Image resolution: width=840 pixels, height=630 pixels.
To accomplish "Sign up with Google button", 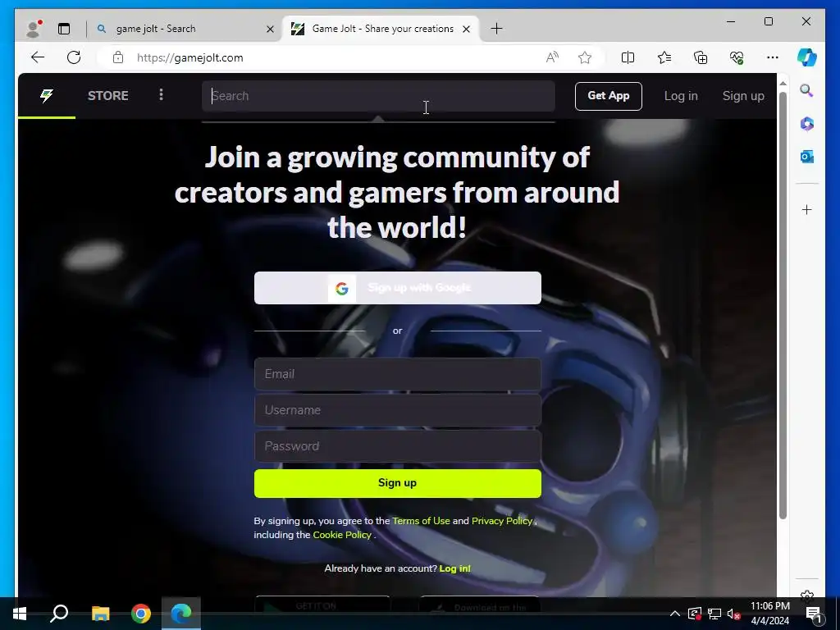I will click(x=398, y=288).
